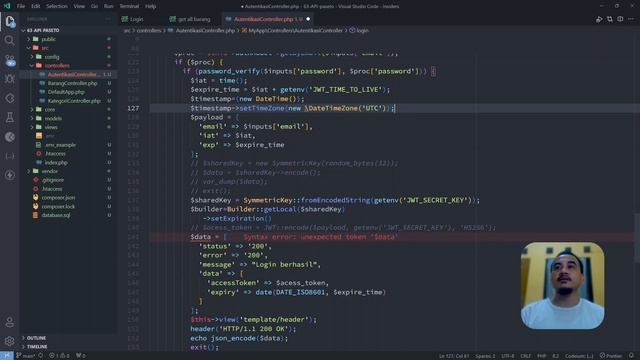Viewport: 640px width, 360px height.
Task: Click the PHP language mode in status bar
Action: click(x=542, y=356)
